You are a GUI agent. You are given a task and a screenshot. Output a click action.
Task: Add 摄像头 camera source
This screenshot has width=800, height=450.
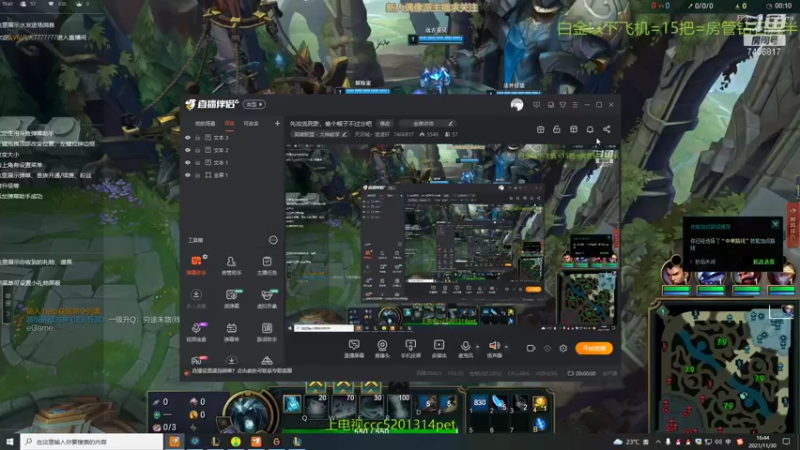[x=382, y=349]
